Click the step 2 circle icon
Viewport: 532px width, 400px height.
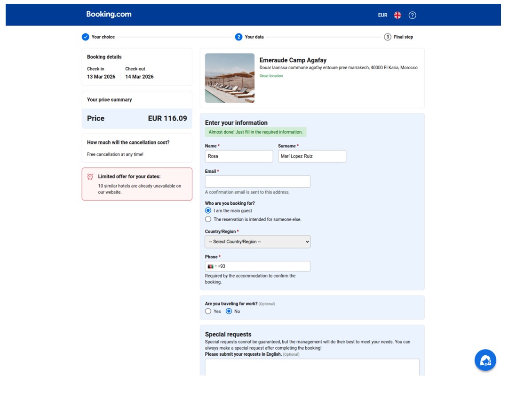pos(238,37)
